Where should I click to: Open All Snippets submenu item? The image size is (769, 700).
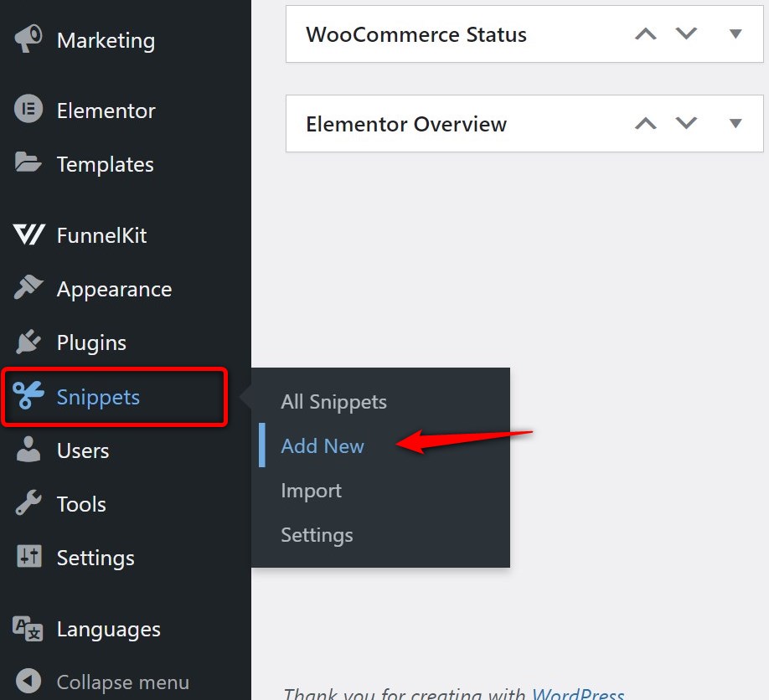[333, 402]
